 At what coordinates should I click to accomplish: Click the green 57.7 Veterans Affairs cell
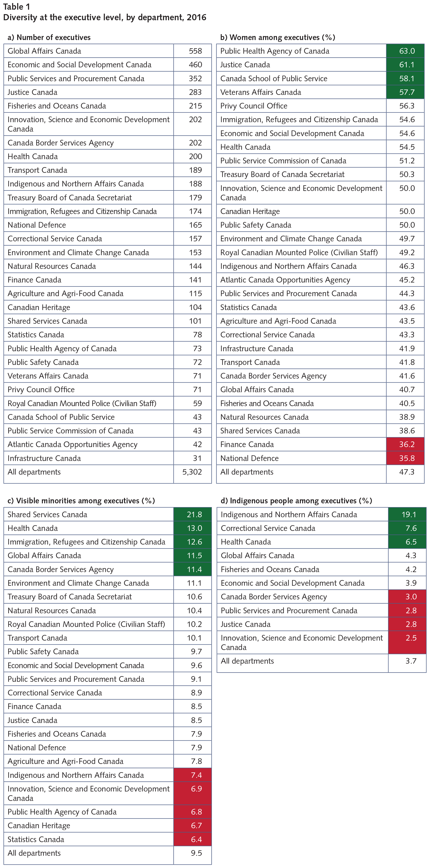point(405,92)
